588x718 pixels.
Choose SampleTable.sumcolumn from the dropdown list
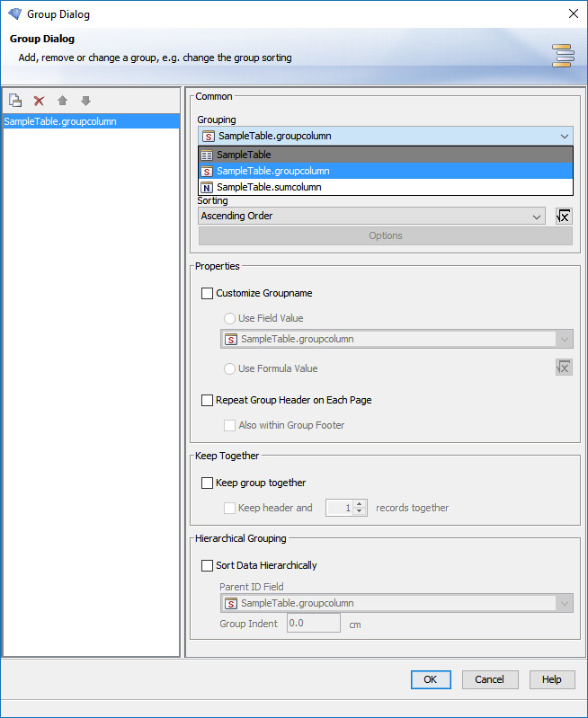[268, 187]
